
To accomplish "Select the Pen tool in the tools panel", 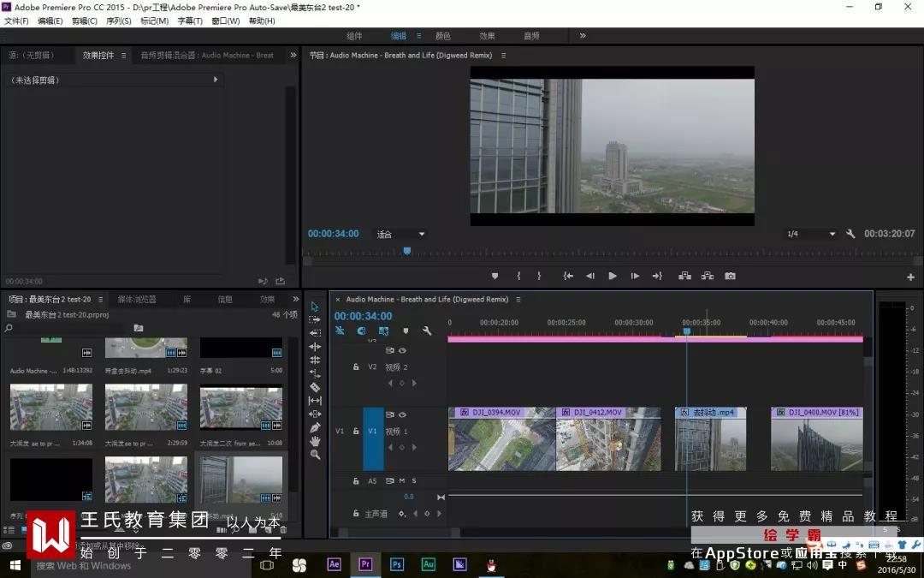I will click(315, 427).
